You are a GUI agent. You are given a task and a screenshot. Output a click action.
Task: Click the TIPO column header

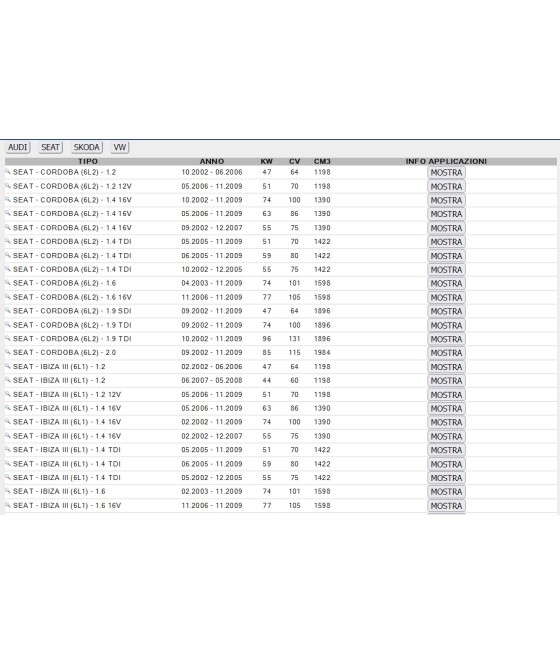88,161
